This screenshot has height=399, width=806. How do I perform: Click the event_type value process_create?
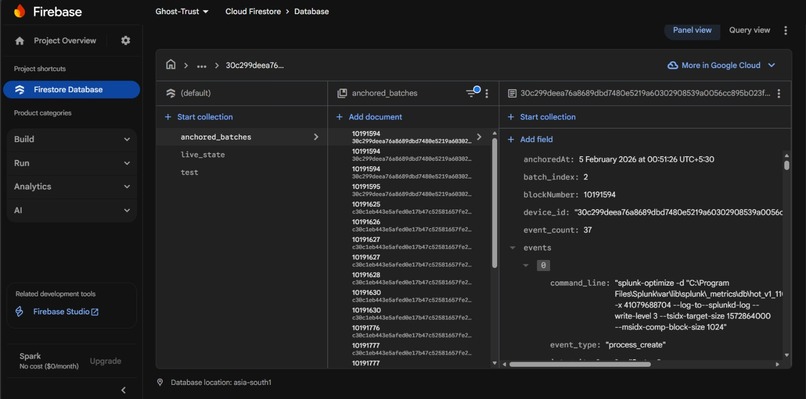coord(635,344)
